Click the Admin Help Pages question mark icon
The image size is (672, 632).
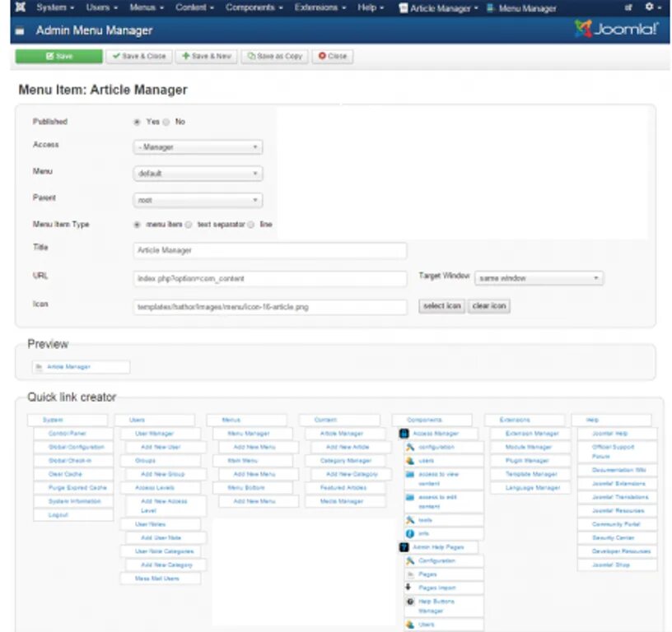point(404,547)
